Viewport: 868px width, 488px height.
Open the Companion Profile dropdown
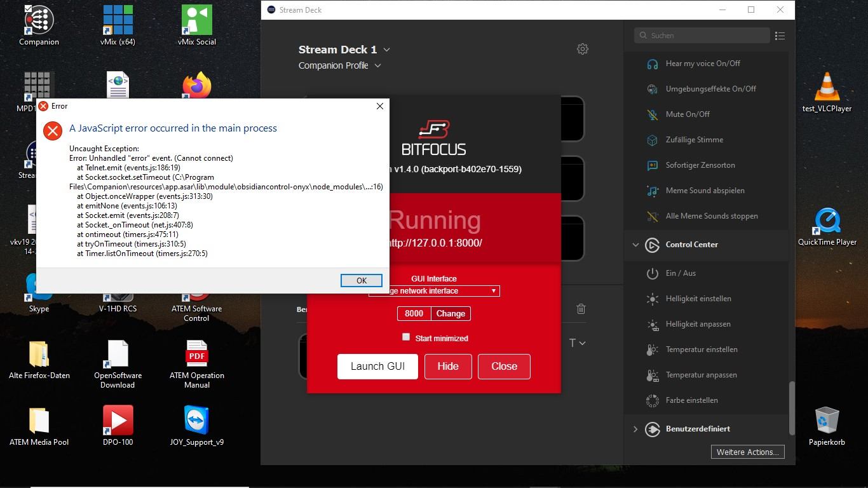[x=340, y=65]
